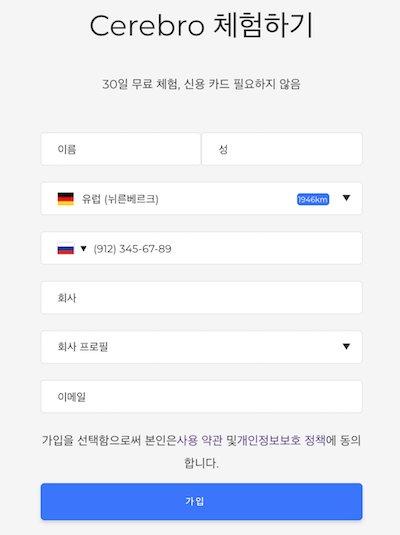This screenshot has height=535, width=400.
Task: Submit with the blue 가입 button
Action: (201, 501)
